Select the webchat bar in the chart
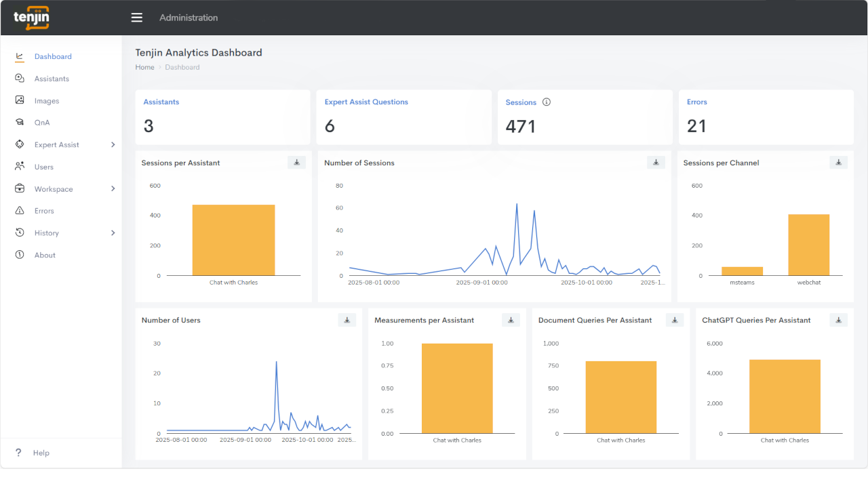The width and height of the screenshot is (868, 488). [808, 245]
